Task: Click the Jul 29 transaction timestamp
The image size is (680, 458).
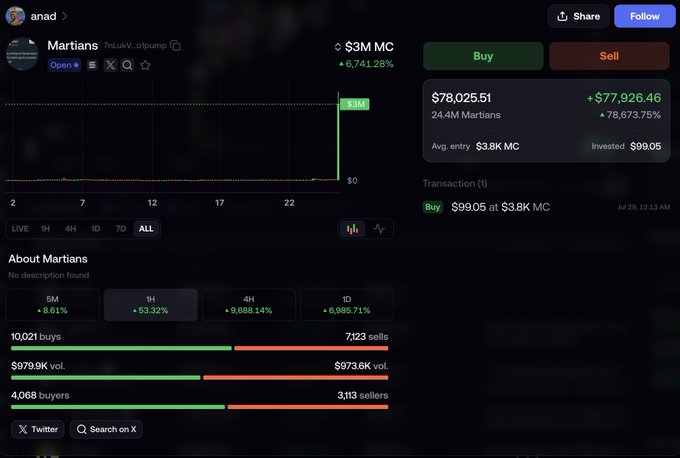Action: point(644,207)
